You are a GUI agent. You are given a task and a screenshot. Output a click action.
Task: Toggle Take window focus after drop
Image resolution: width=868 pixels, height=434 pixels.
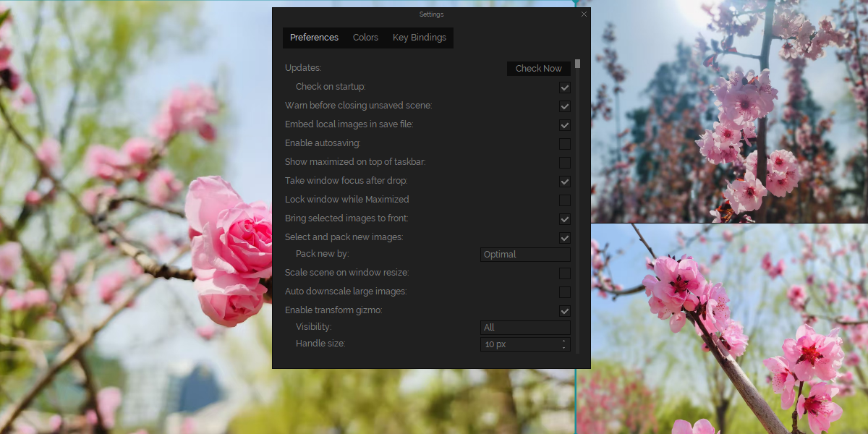565,182
